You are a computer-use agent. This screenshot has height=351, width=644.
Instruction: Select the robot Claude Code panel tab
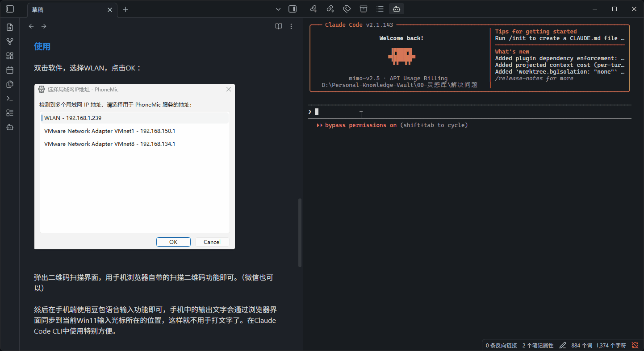396,8
